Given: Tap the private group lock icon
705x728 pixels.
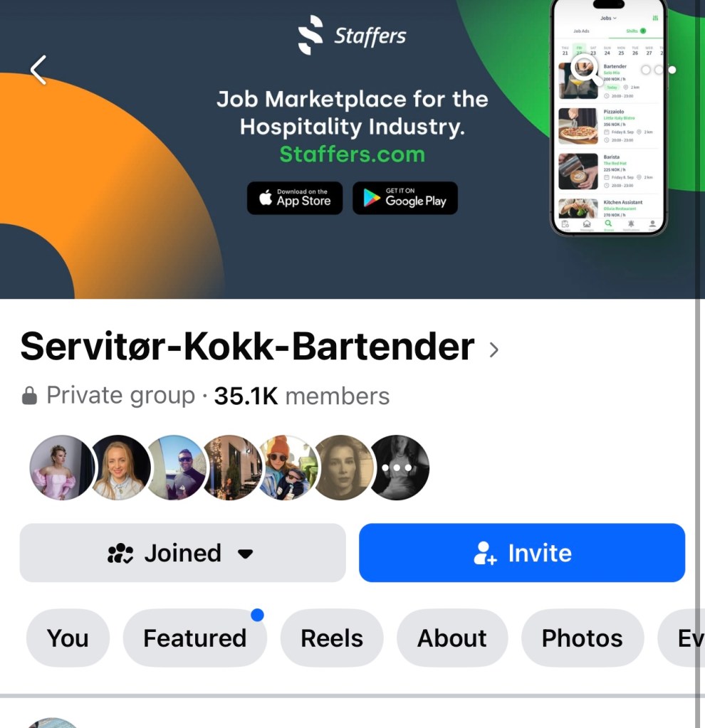Looking at the screenshot, I should pos(29,396).
